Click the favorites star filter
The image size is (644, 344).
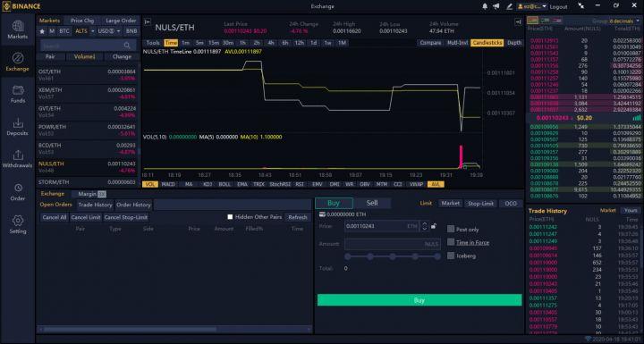pyautogui.click(x=42, y=31)
